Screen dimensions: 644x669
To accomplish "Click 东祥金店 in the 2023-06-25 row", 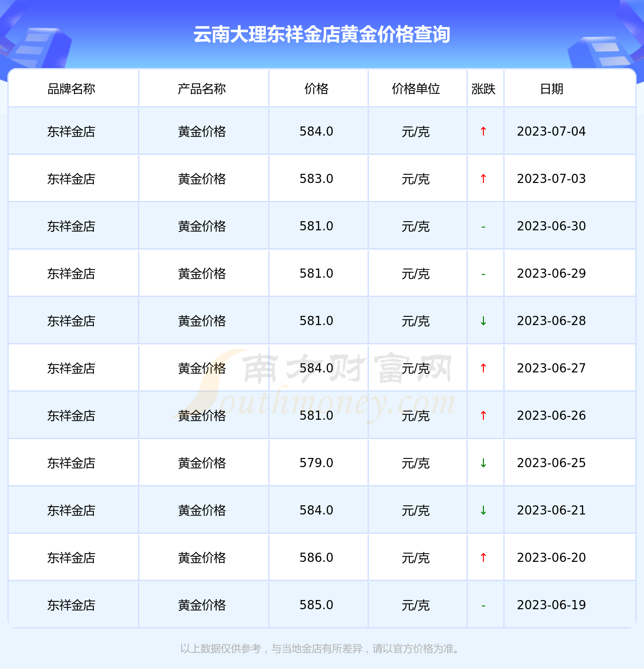I will [x=71, y=463].
